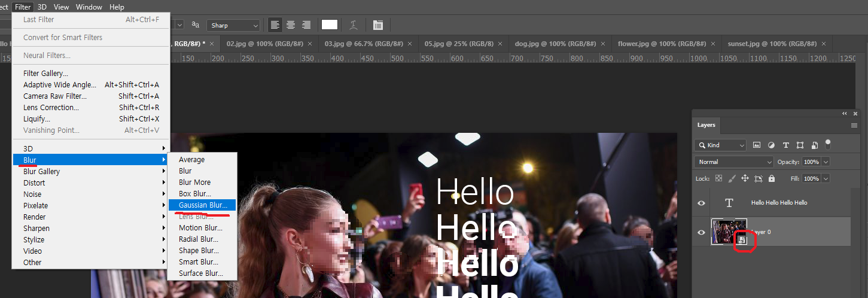Close the Layers panel group
This screenshot has height=298, width=868.
(855, 113)
